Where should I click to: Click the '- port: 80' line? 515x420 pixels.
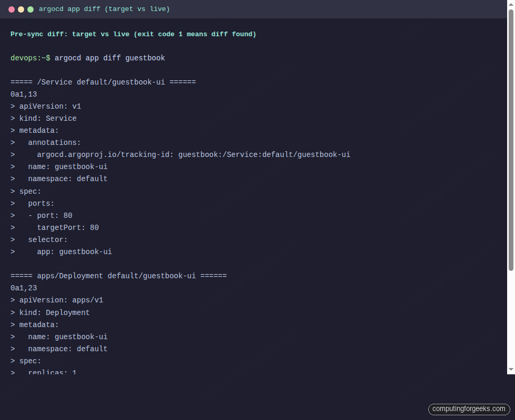coord(42,216)
